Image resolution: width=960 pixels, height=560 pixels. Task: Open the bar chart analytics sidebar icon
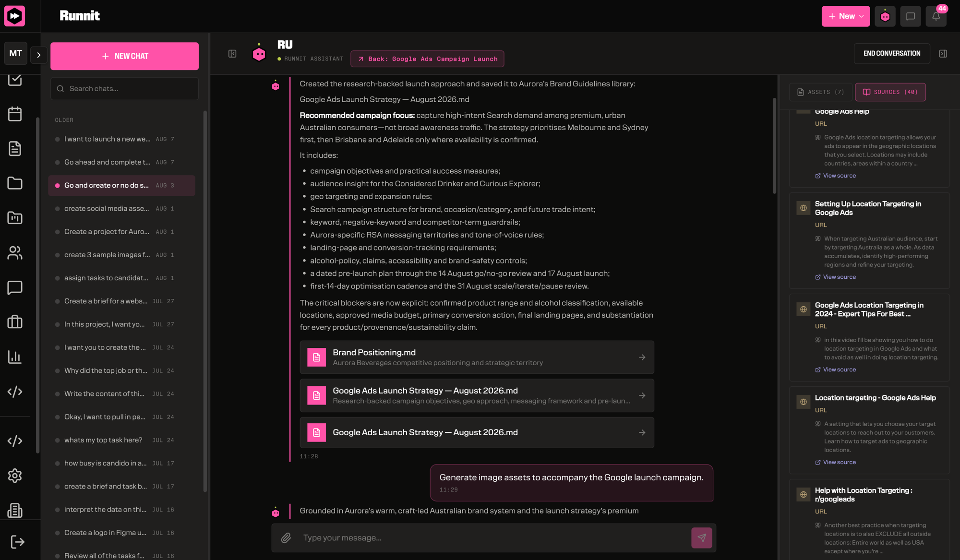(x=15, y=357)
